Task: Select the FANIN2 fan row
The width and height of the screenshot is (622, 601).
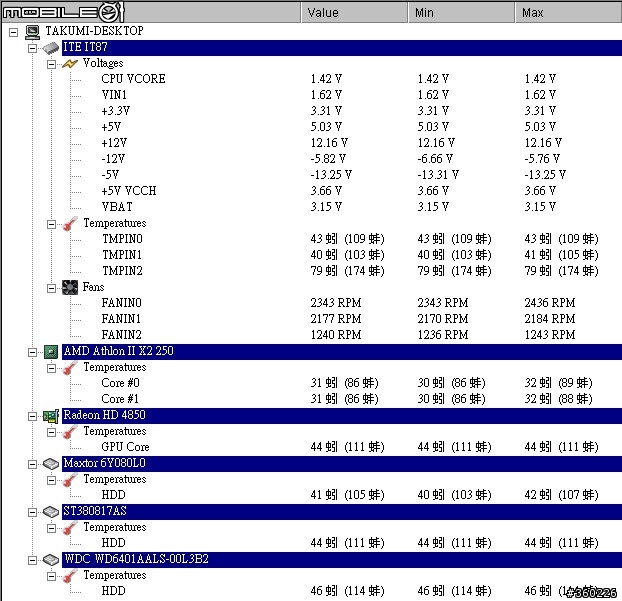Action: pos(121,335)
